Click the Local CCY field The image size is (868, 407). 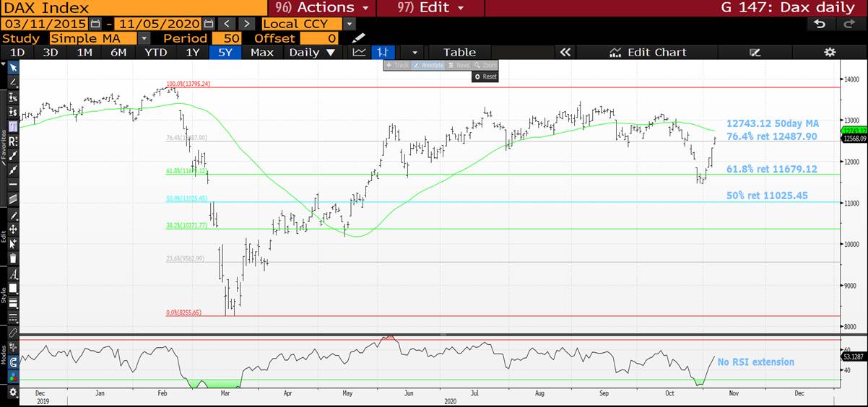tap(302, 24)
